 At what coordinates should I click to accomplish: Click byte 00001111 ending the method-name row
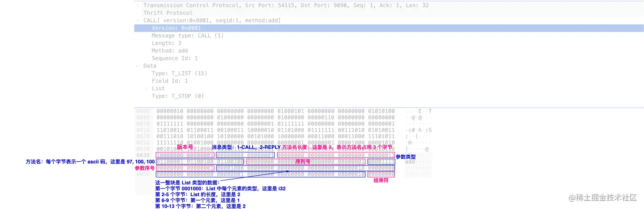(381, 162)
